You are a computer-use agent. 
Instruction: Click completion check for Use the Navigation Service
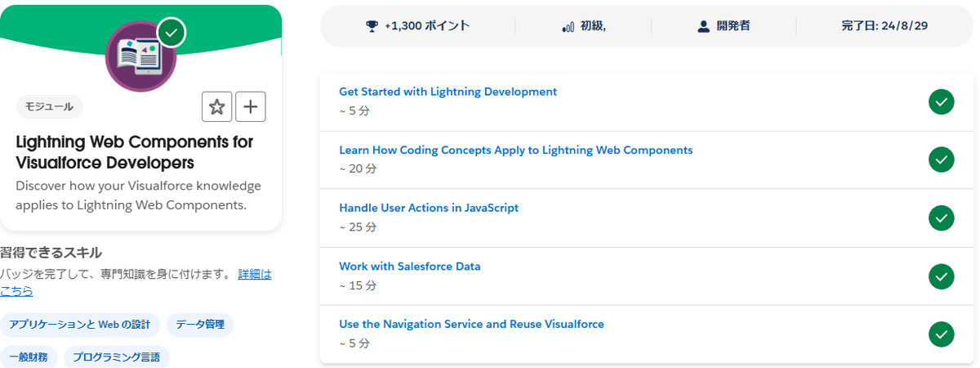click(x=941, y=334)
